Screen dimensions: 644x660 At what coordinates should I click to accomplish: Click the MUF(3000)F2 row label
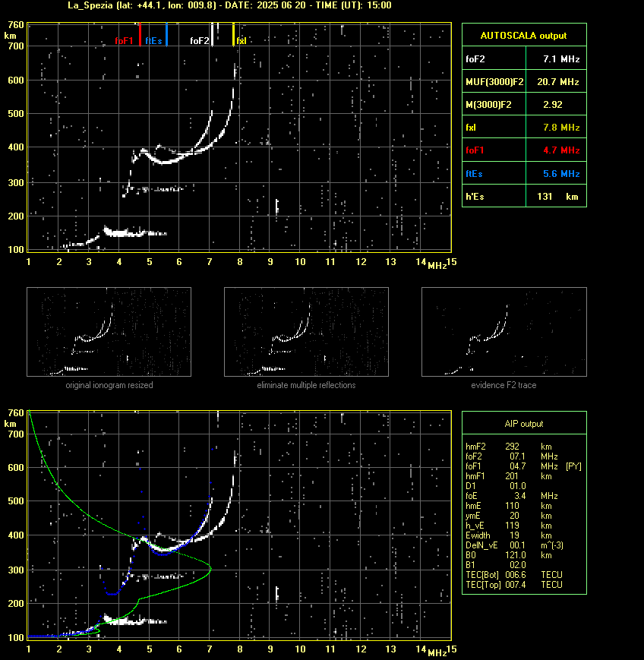[494, 82]
